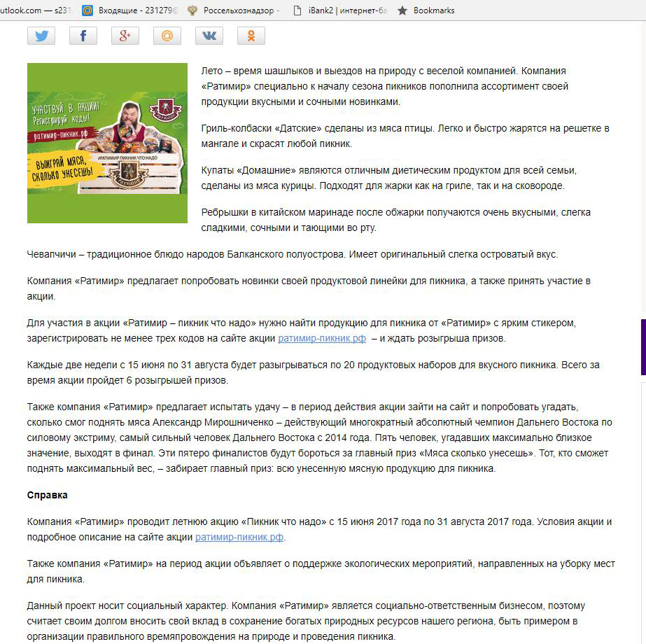Click the Россельхознадзор emblem favicon
The width and height of the screenshot is (646, 644).
click(x=192, y=10)
